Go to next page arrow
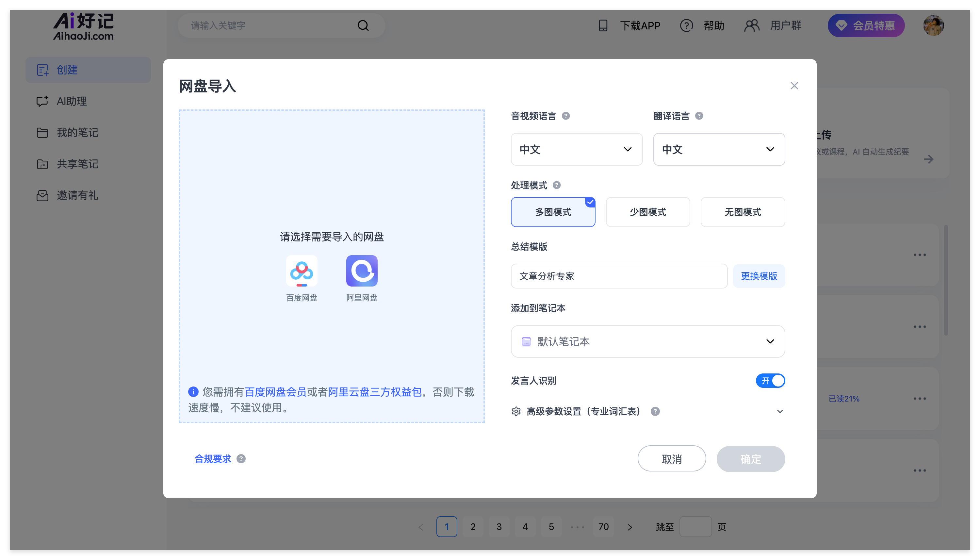980x560 pixels. coord(629,527)
